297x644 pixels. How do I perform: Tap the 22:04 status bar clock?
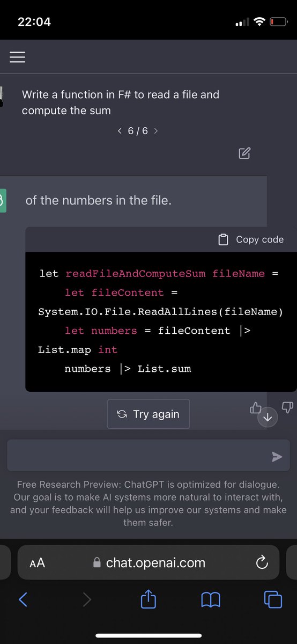[x=34, y=22]
